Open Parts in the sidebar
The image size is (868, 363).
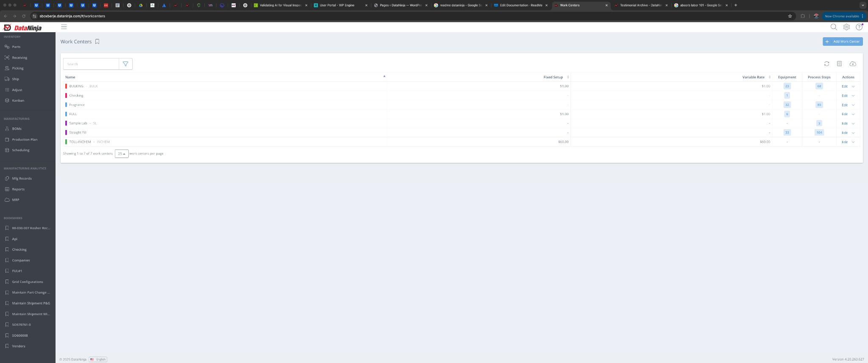[16, 47]
